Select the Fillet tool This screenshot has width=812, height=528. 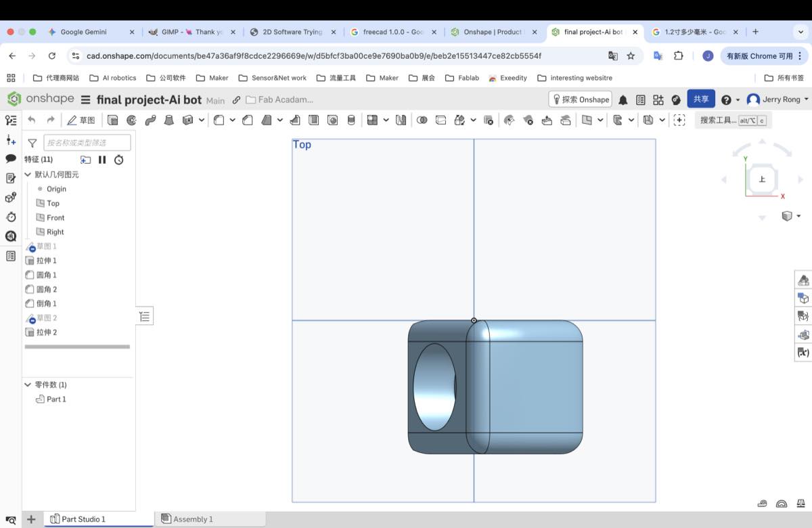(219, 120)
